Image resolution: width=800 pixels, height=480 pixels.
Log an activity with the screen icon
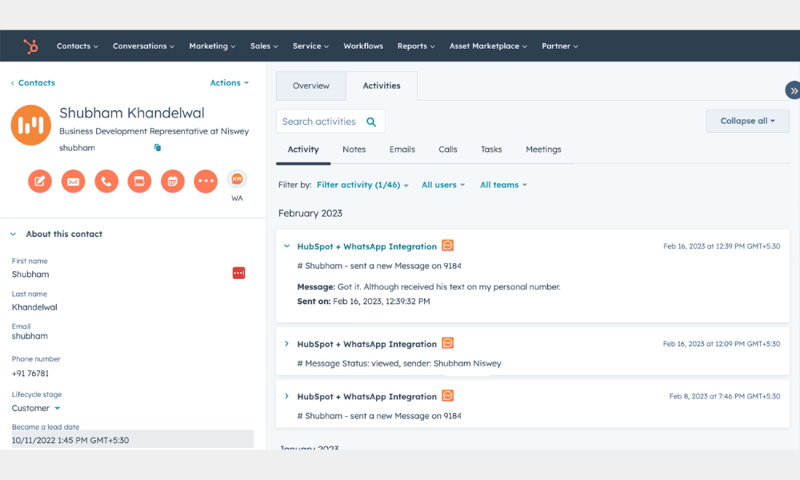pyautogui.click(x=139, y=181)
